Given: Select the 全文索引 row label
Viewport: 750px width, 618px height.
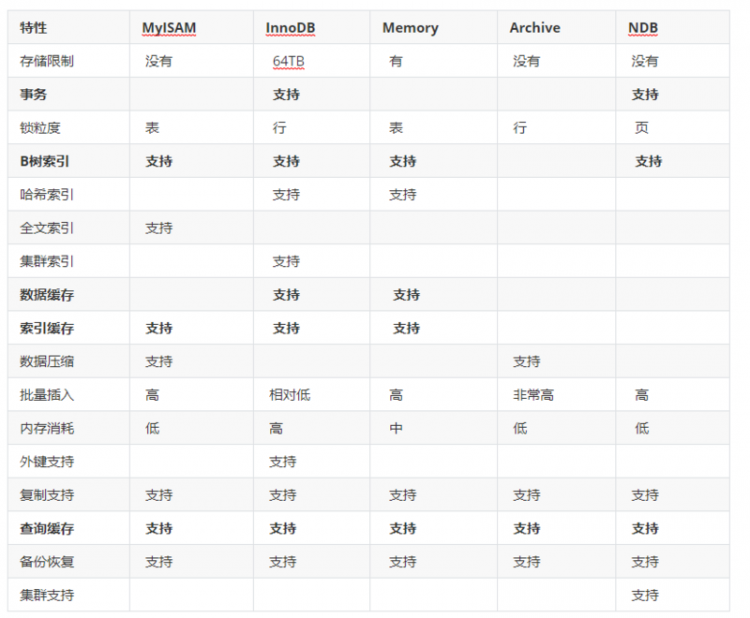Looking at the screenshot, I should [46, 228].
